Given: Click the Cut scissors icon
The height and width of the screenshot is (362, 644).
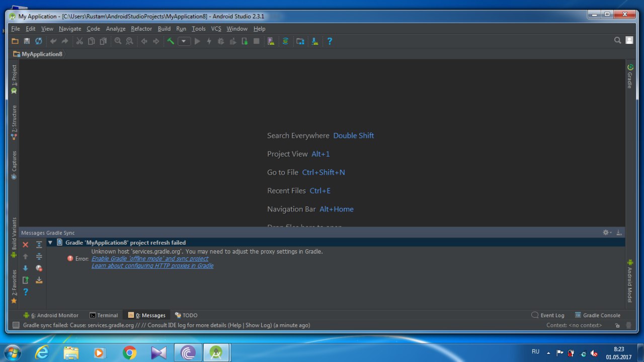Looking at the screenshot, I should click(79, 41).
